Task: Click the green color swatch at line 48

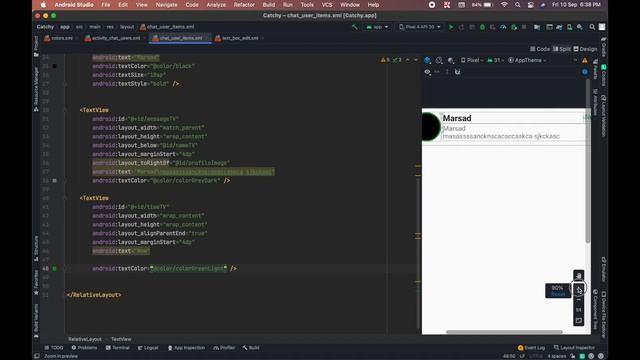Action: [x=54, y=269]
